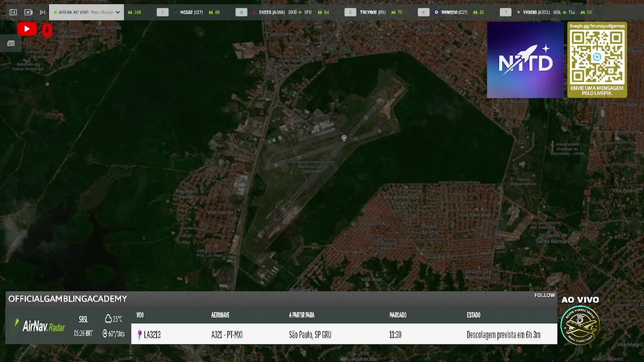
Task: Click the temperature icon showing 25°C
Action: [108, 319]
